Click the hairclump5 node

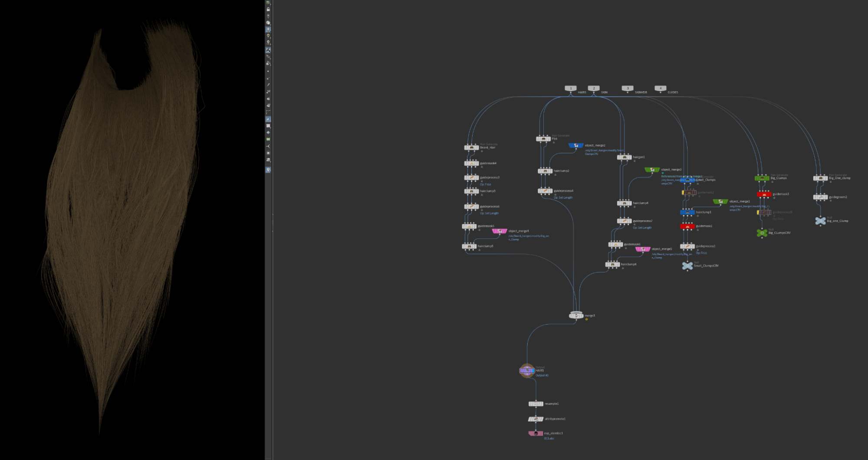click(x=469, y=246)
